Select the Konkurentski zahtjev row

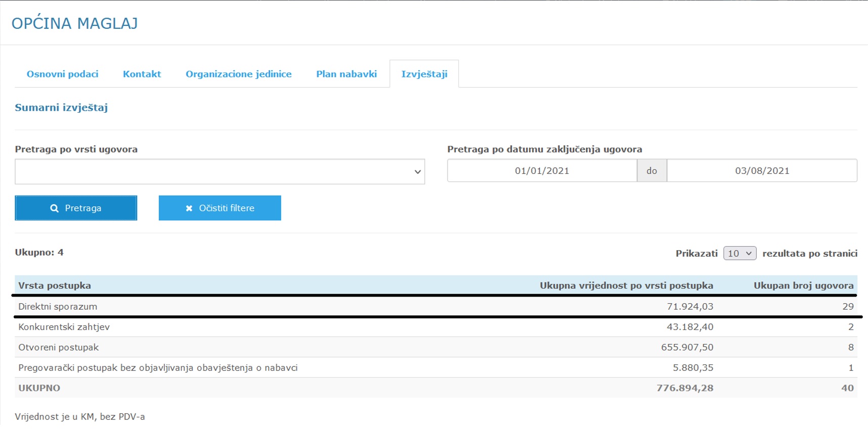pos(436,327)
